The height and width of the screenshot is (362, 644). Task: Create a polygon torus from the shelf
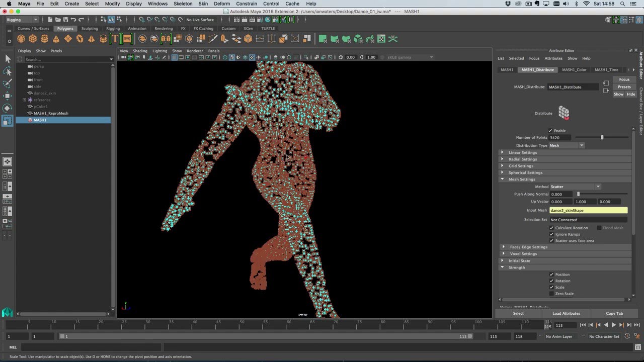(79, 39)
